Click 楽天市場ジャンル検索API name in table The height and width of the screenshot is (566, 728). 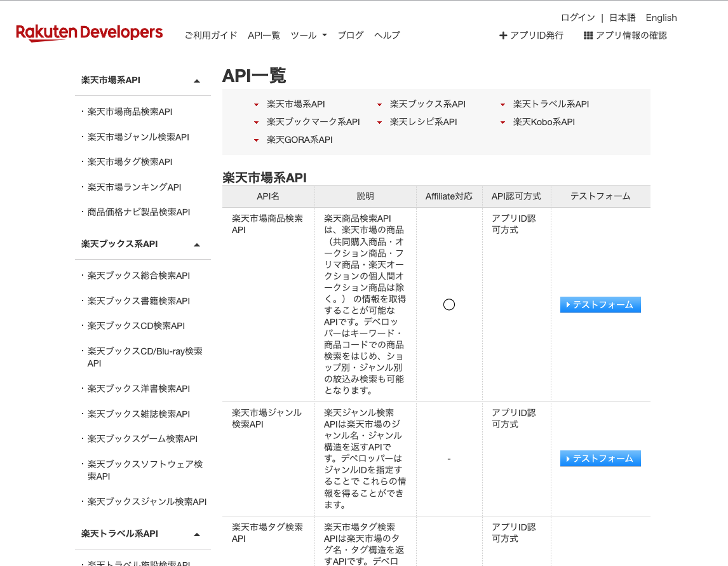[x=267, y=419]
